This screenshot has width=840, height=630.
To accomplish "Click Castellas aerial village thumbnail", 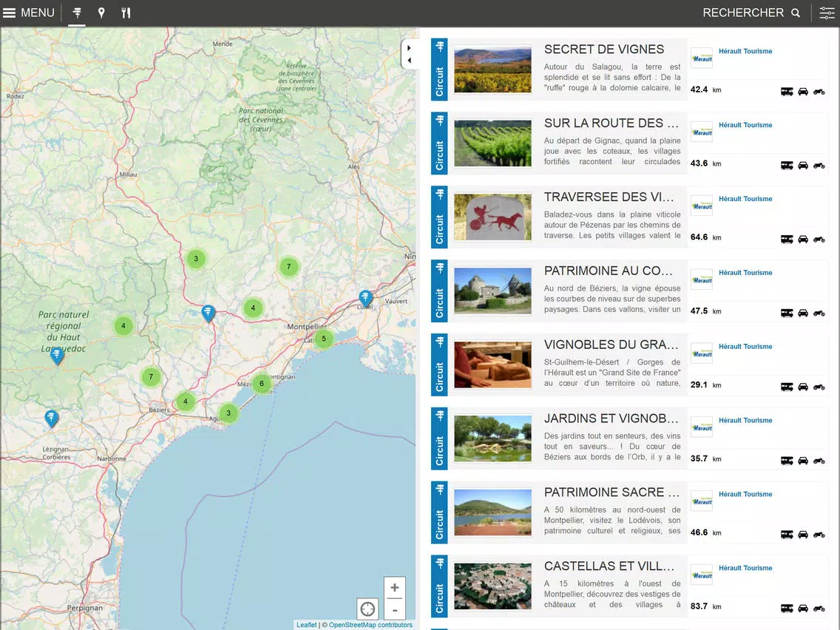I will point(493,586).
